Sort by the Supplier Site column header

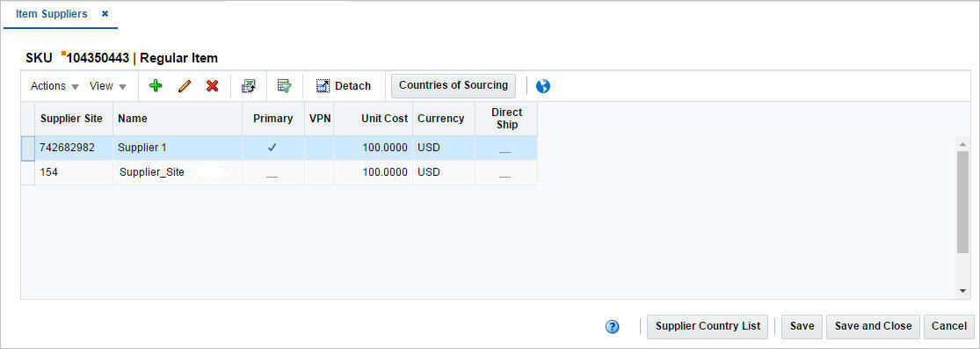coord(73,119)
